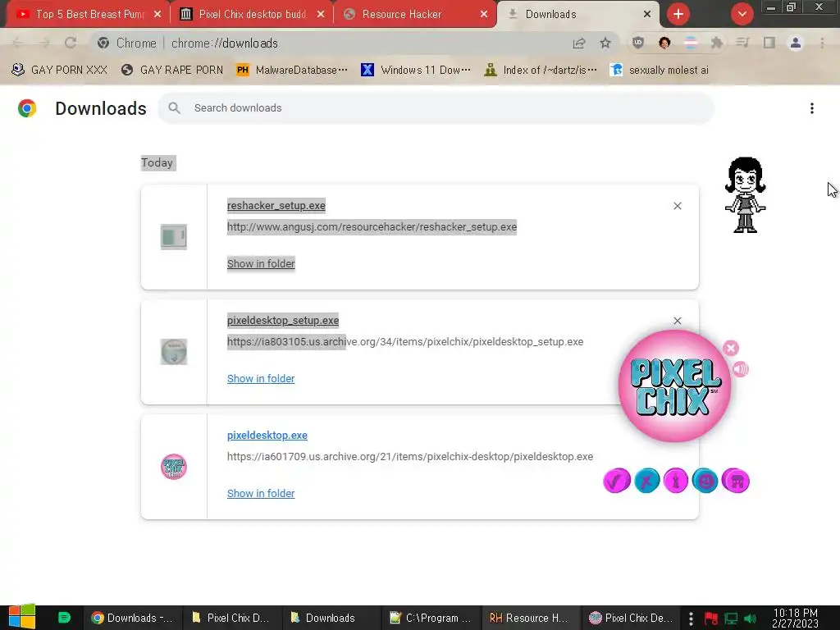This screenshot has width=840, height=630.
Task: Remove pixeldesktop_setup.exe from list
Action: (x=677, y=321)
